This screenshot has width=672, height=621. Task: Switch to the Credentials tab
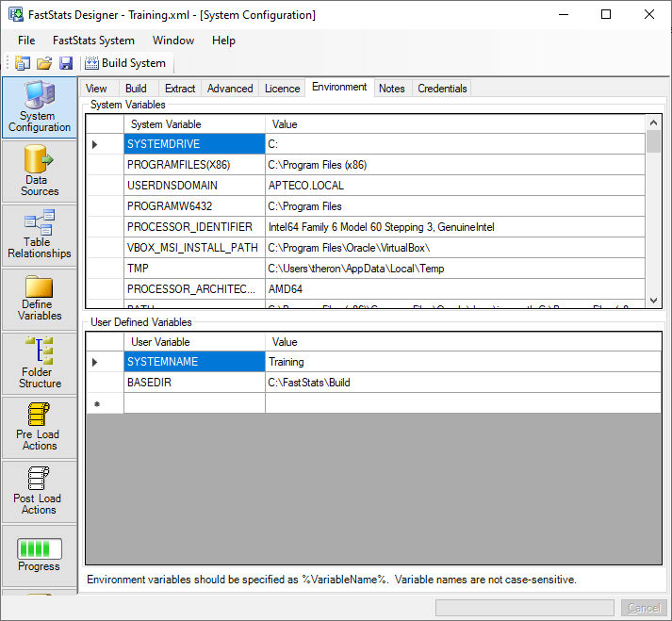[x=442, y=89]
